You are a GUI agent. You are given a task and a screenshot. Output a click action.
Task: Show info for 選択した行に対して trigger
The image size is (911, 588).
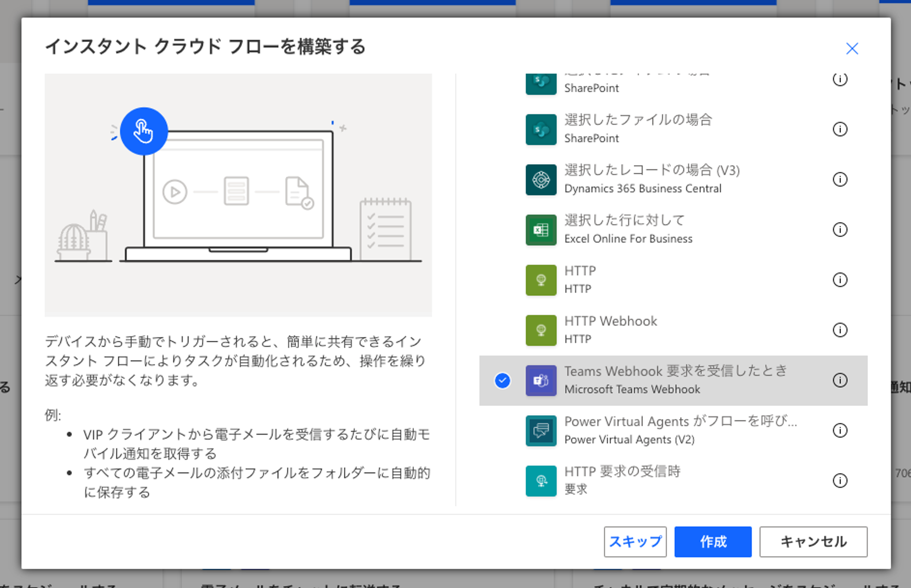(840, 229)
